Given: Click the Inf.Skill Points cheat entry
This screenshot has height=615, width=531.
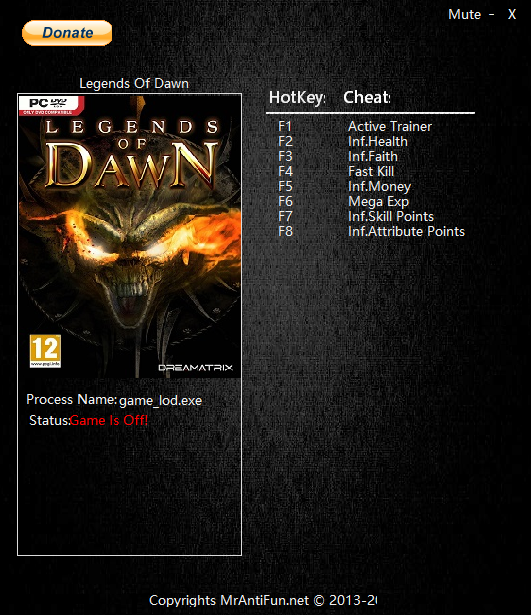Looking at the screenshot, I should pyautogui.click(x=391, y=217).
